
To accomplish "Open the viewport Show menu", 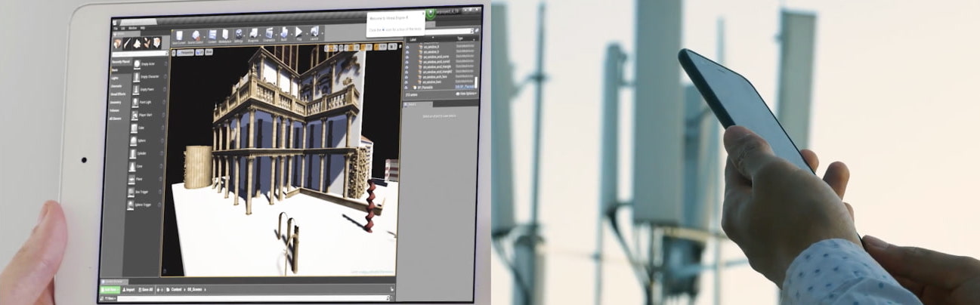I will coord(209,52).
